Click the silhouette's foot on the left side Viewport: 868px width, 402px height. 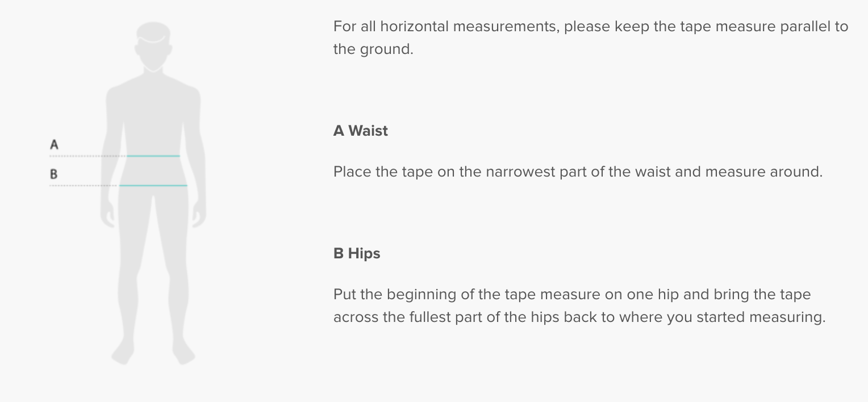point(123,353)
